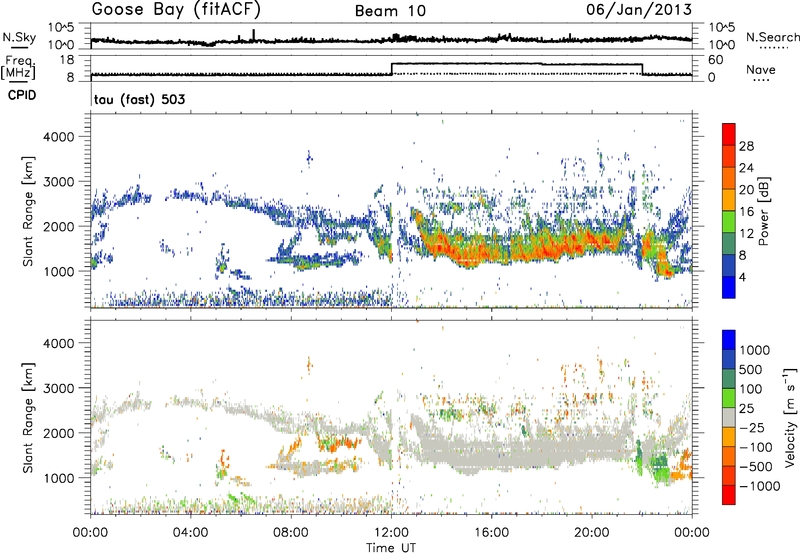Click the '12:00' time axis label
The image size is (800, 554).
391,532
